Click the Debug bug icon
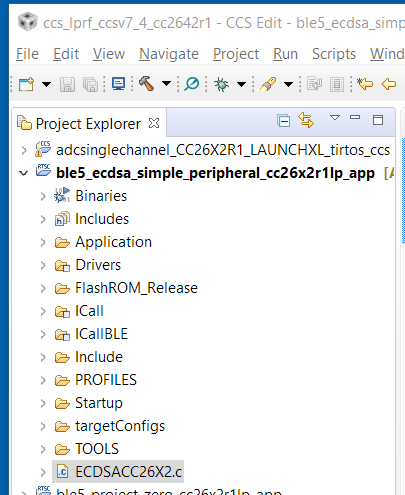This screenshot has height=495, width=405. (x=221, y=84)
